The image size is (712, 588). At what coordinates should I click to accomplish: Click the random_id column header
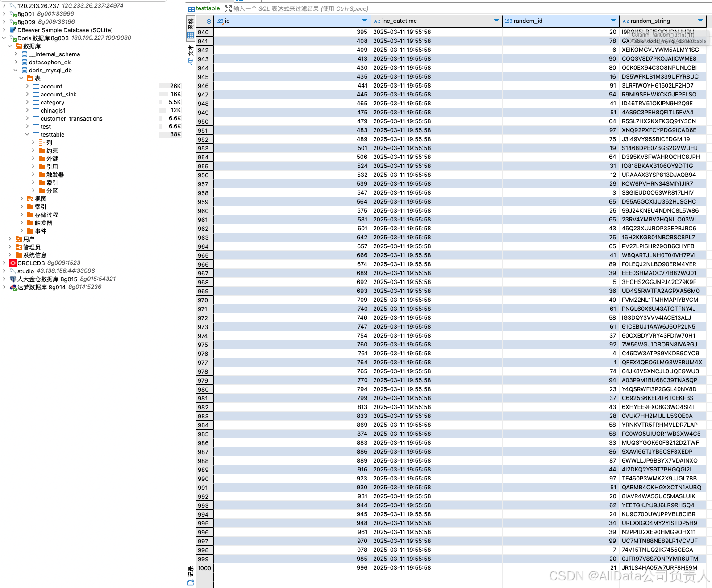(x=561, y=21)
